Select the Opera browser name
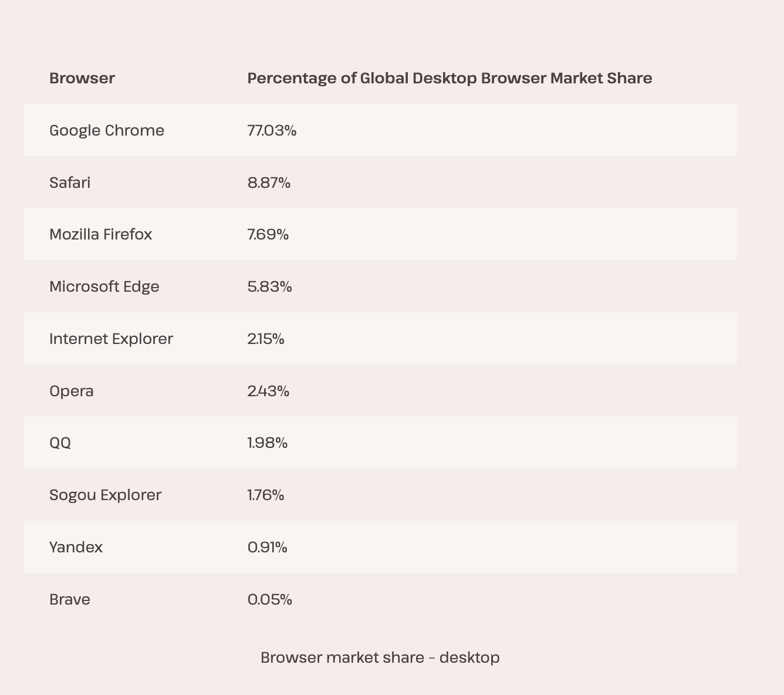 [72, 391]
